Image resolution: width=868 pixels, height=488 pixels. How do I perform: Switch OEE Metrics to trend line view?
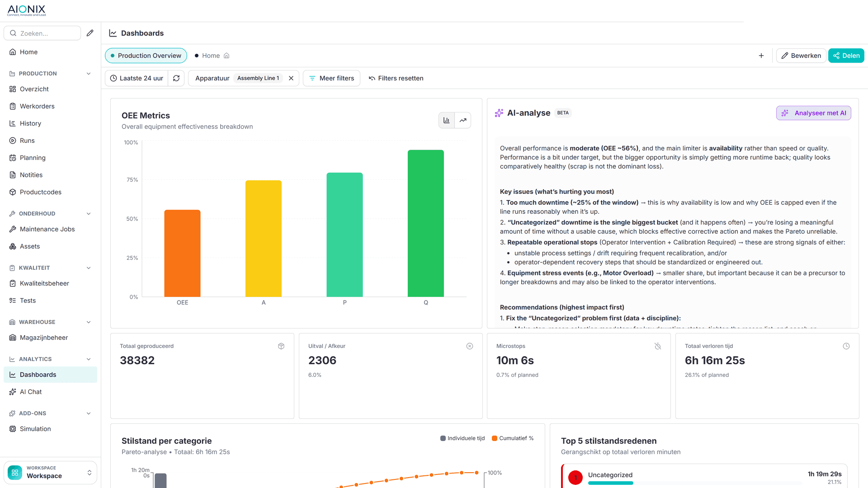click(463, 120)
